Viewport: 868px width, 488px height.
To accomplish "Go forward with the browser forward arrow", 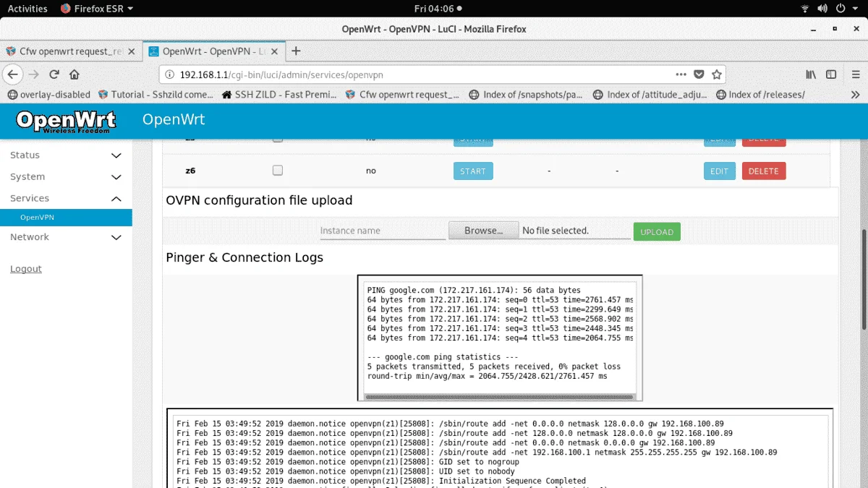I will (x=34, y=74).
